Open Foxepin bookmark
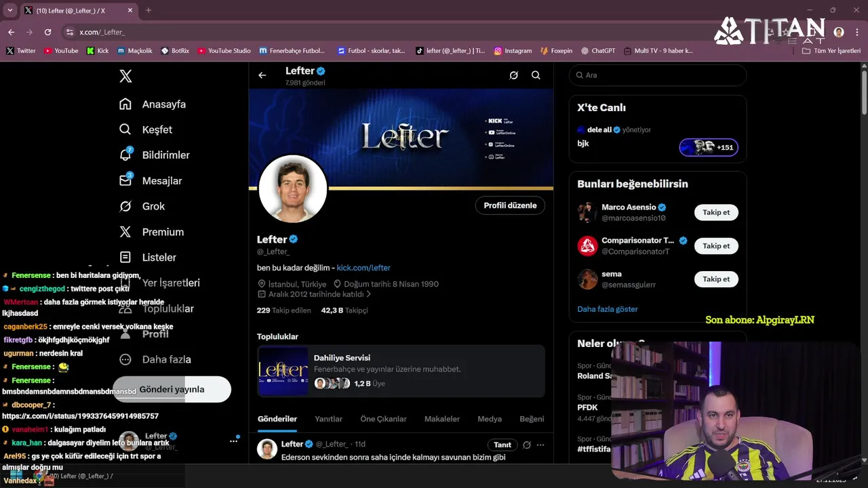868x488 pixels. tap(556, 51)
